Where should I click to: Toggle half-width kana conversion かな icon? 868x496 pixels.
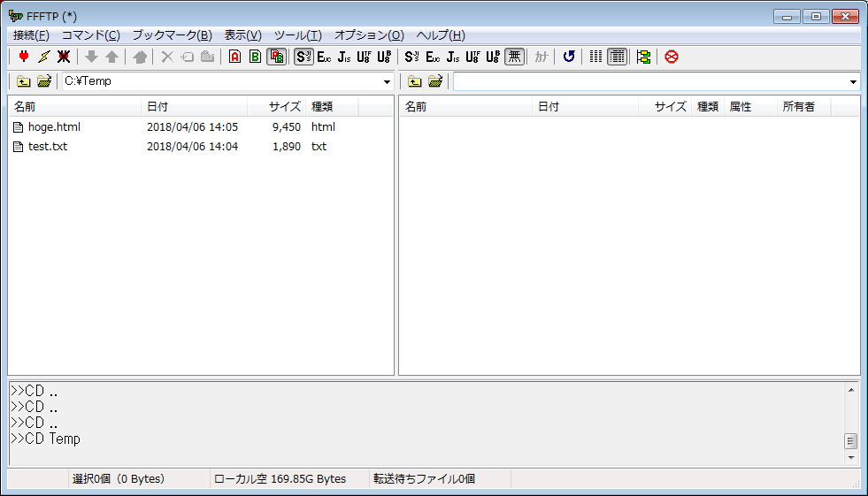(541, 57)
